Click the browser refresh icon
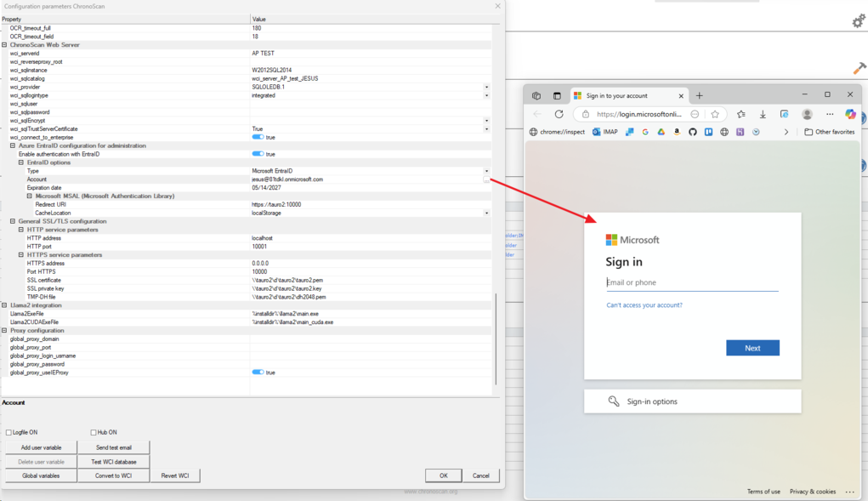 [x=559, y=114]
